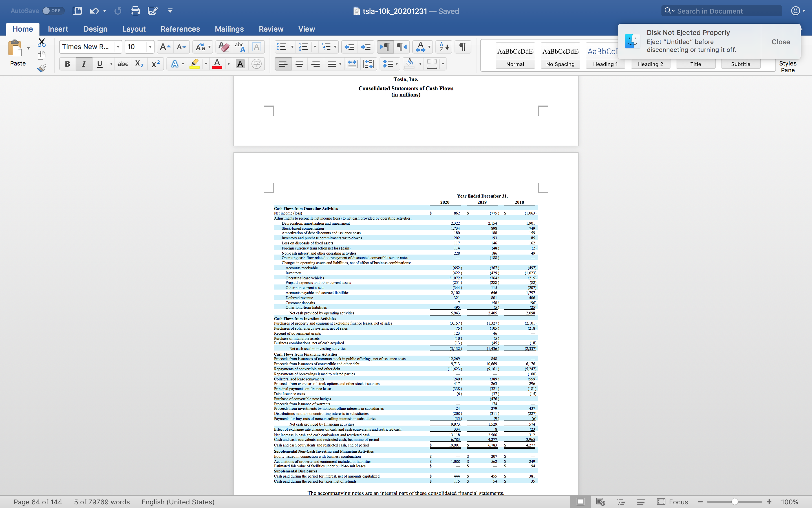Open the Design tab
812x508 pixels.
click(95, 29)
